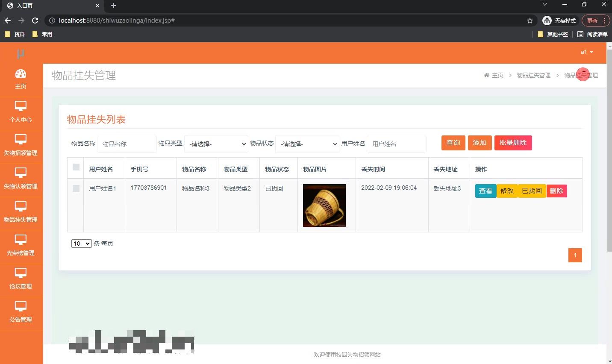
Task: Click the 添加 add button
Action: 480,143
